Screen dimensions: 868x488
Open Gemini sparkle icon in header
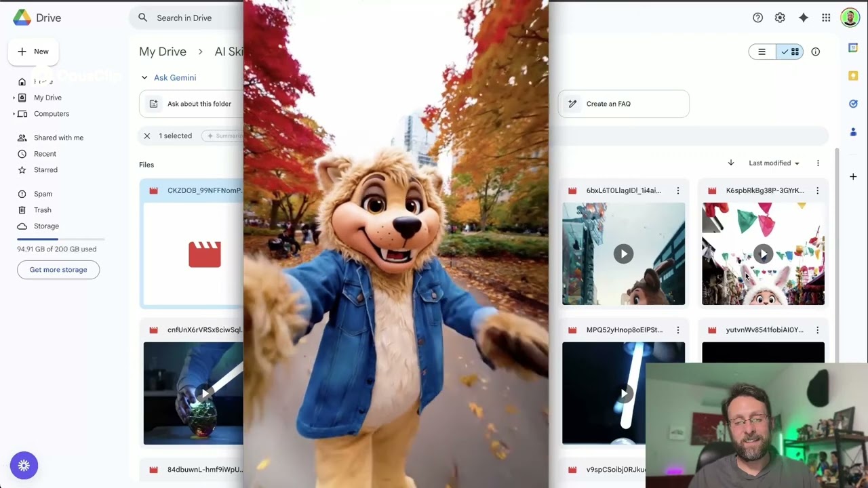803,18
